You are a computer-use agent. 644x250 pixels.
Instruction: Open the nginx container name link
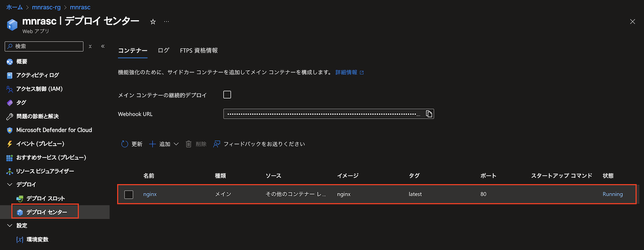150,194
